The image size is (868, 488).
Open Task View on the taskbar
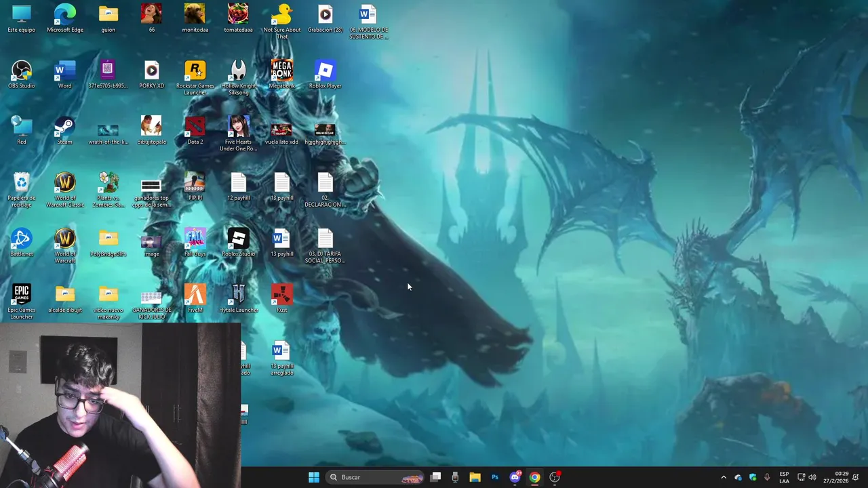tap(436, 477)
